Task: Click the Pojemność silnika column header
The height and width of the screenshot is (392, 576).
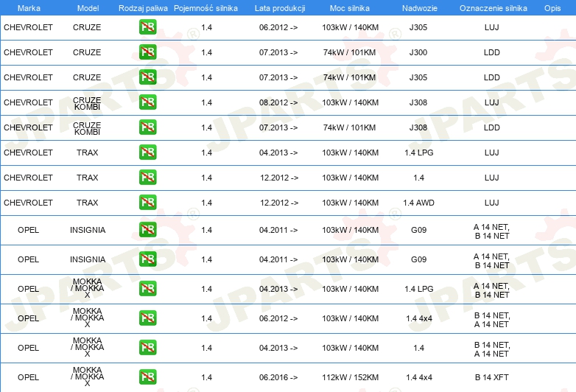Action: pyautogui.click(x=206, y=7)
